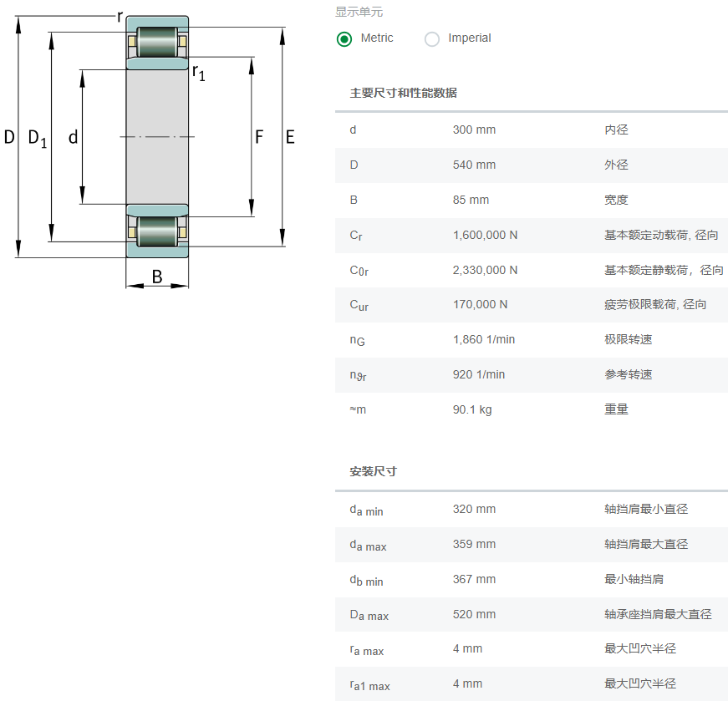Click the bearing cross-section diagram

pyautogui.click(x=150, y=150)
